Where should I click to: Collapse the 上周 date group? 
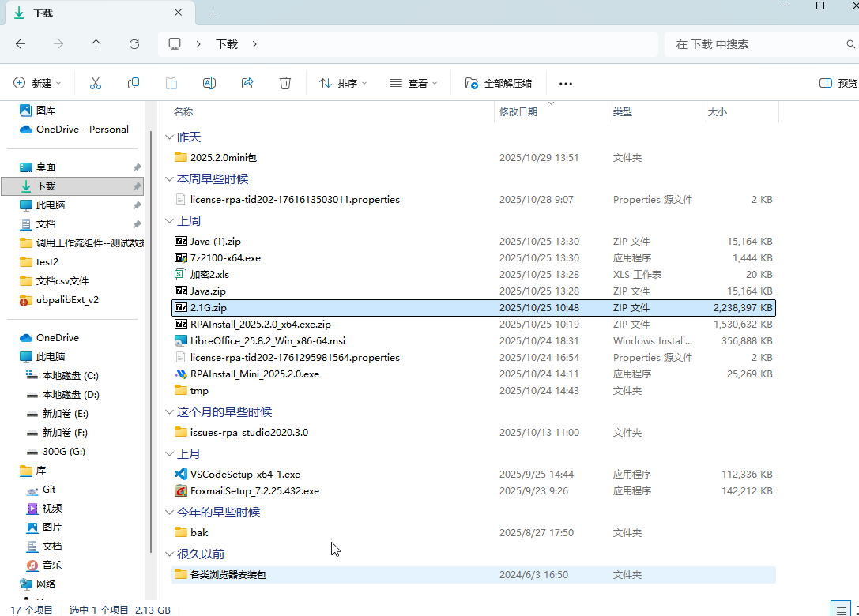(x=169, y=220)
